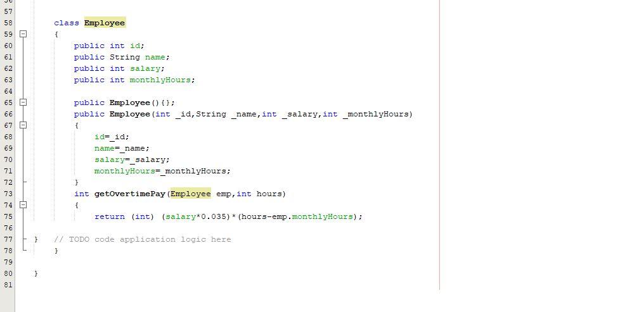The height and width of the screenshot is (312, 644).
Task: Click the 'class' keyword on line 58
Action: tap(66, 23)
